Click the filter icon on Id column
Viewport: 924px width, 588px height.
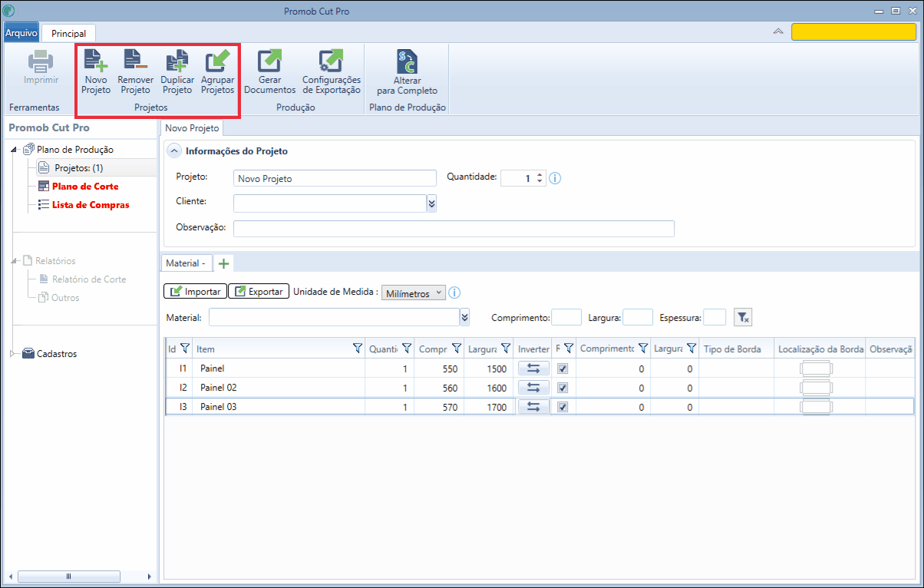[x=184, y=349]
